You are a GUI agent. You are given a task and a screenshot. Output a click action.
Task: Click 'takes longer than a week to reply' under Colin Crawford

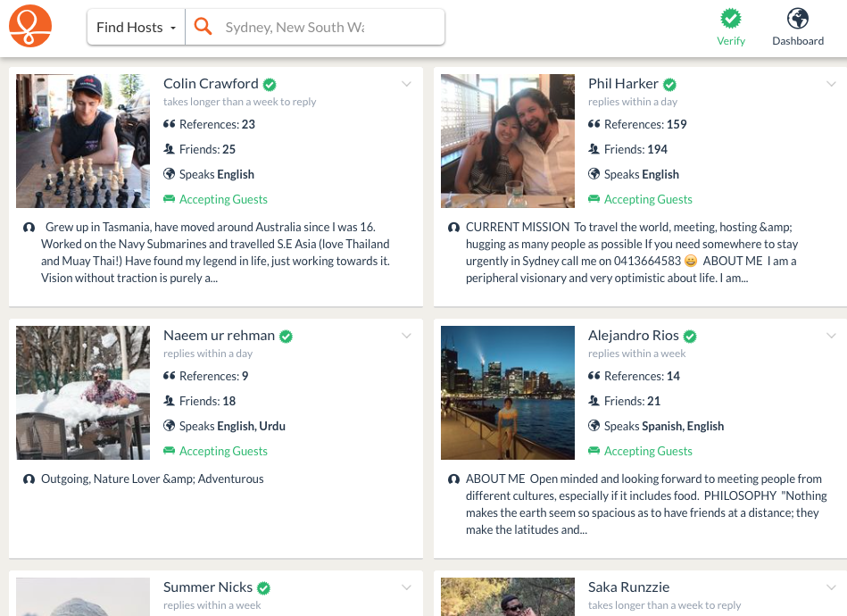tap(239, 102)
